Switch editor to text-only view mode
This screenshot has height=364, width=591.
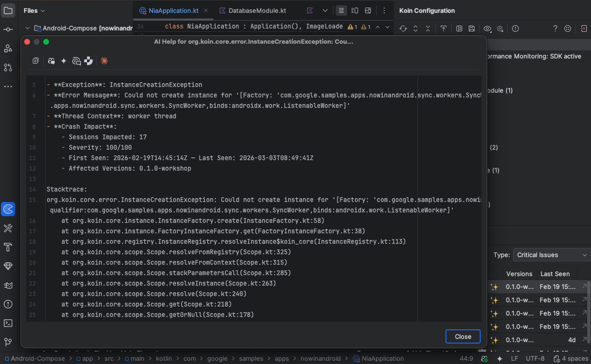coord(341,10)
